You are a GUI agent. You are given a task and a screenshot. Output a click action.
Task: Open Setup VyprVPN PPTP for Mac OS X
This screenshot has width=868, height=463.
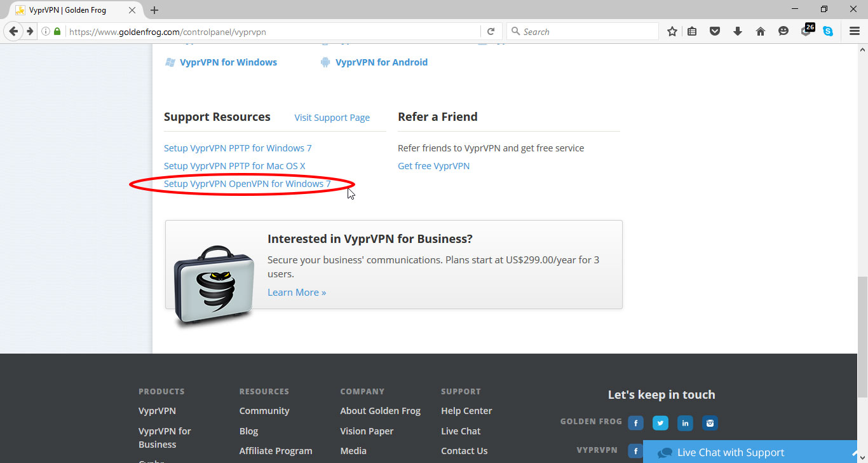[234, 166]
